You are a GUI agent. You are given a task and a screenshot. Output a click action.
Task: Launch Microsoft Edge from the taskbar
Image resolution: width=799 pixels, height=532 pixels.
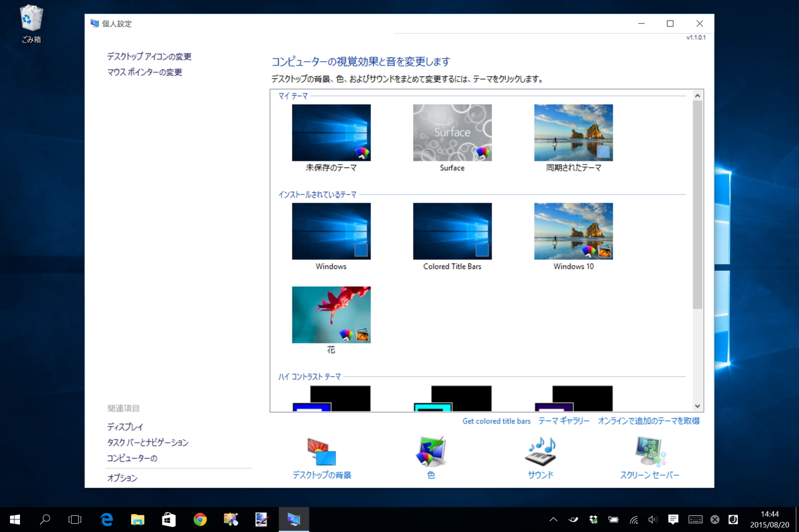point(107,520)
